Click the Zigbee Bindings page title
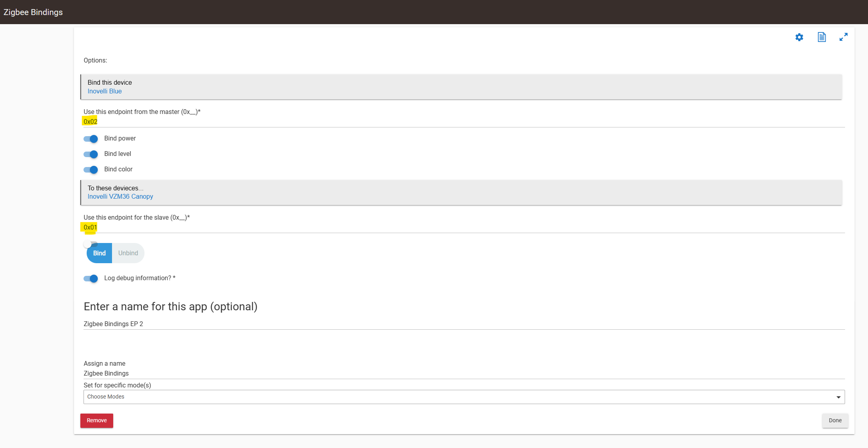 33,12
